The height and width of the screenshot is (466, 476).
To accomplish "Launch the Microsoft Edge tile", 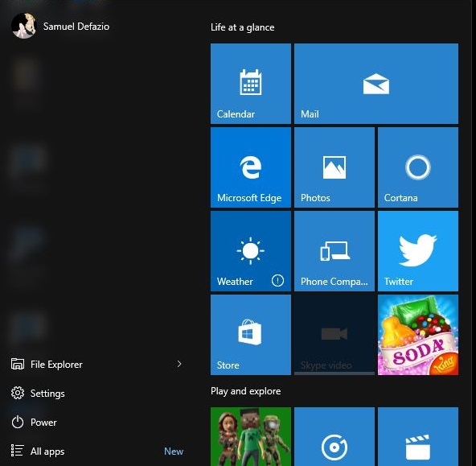I will coord(250,167).
